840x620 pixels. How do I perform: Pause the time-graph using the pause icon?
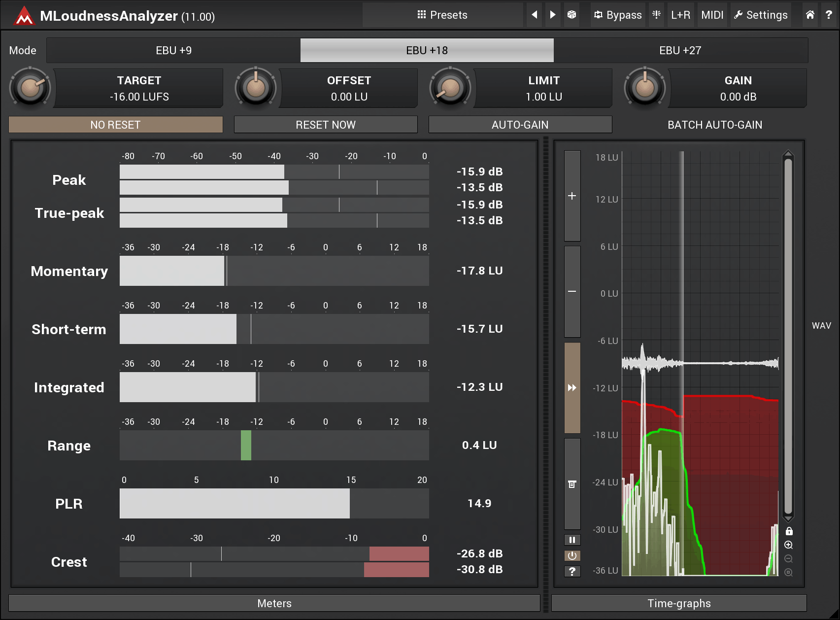(x=572, y=540)
